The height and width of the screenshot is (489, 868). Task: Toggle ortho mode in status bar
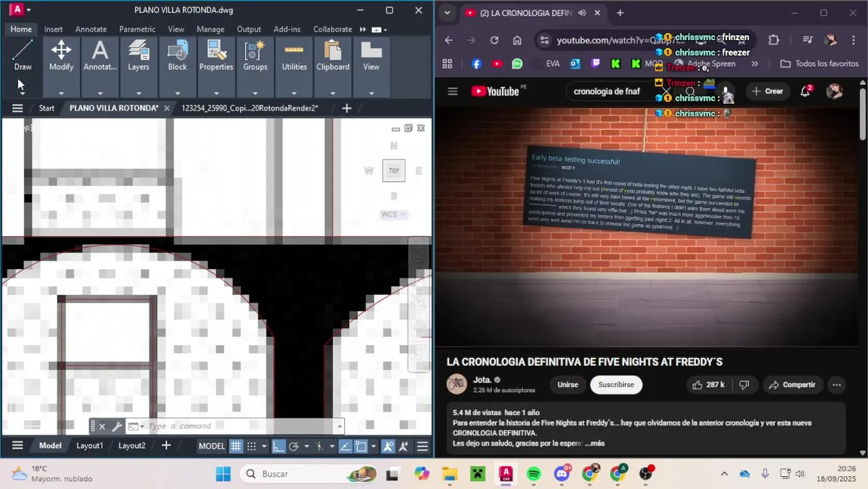point(278,446)
